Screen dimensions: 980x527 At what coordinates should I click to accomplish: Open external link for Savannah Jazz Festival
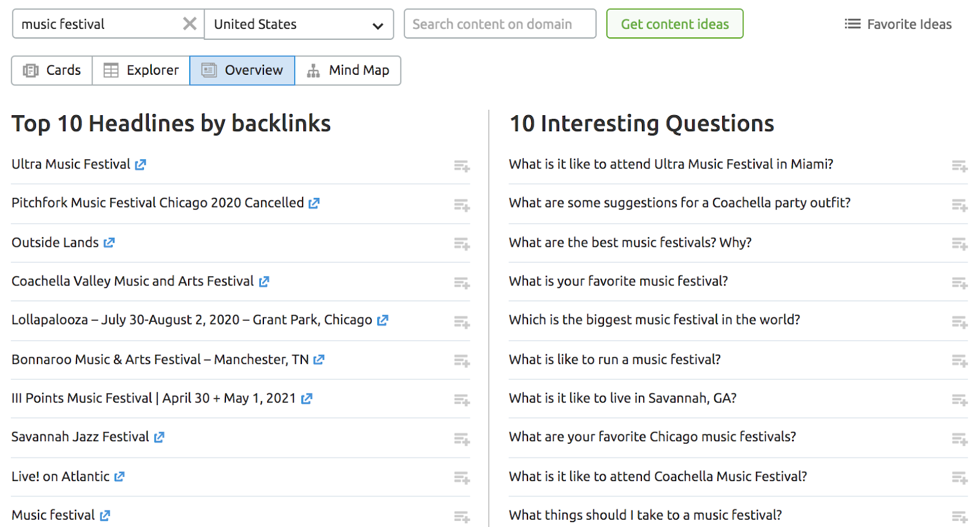coord(159,438)
